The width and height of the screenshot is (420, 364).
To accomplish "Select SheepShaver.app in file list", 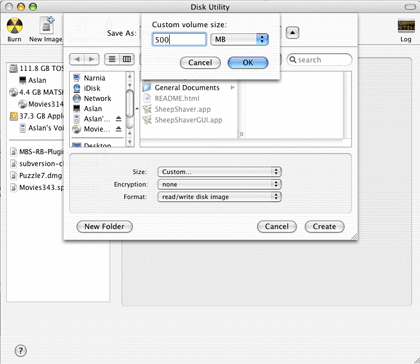I will pos(177,109).
